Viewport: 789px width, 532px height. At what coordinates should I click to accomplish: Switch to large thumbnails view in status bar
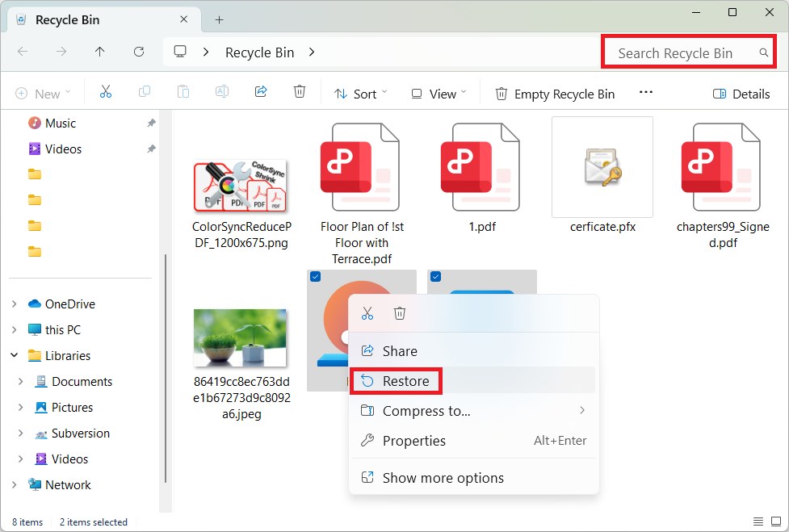click(778, 522)
